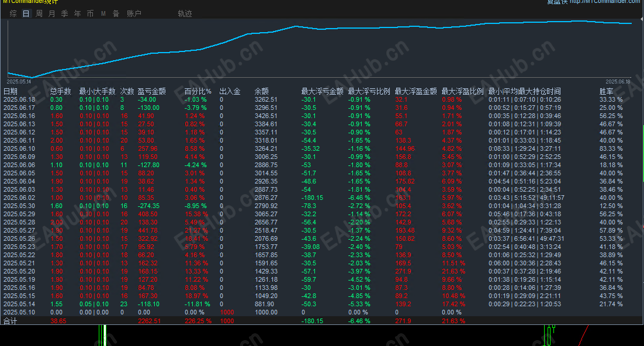Open the 周 weekly tab

[39, 13]
